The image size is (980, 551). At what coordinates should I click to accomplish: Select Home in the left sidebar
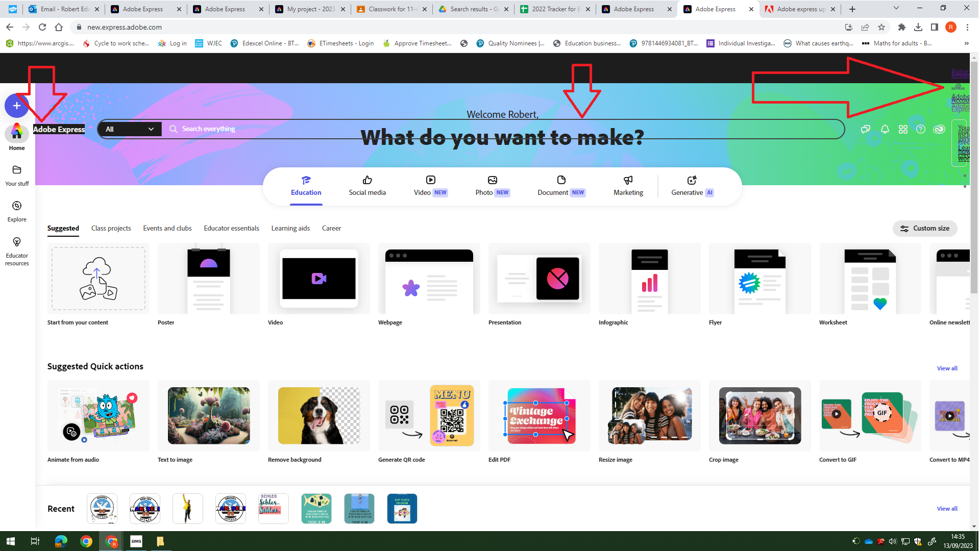tap(16, 138)
